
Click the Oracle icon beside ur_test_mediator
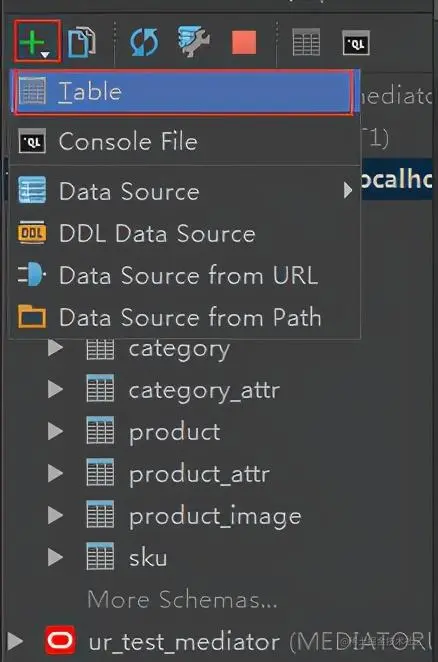click(x=60, y=640)
